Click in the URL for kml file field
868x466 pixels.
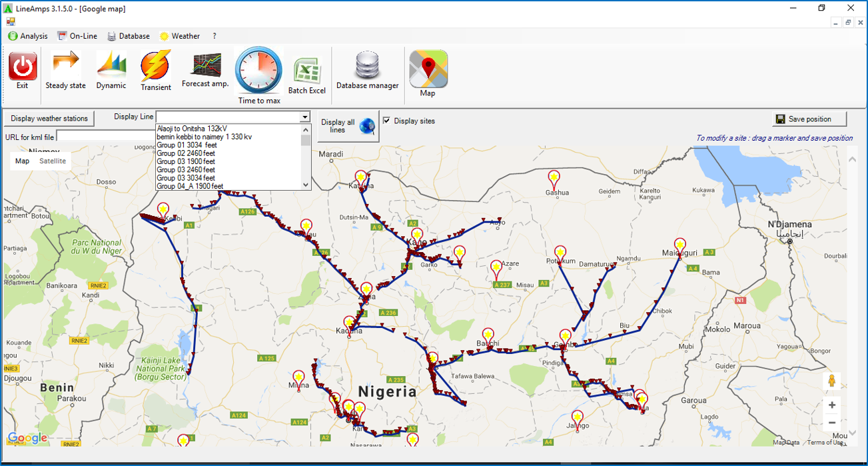coord(107,137)
